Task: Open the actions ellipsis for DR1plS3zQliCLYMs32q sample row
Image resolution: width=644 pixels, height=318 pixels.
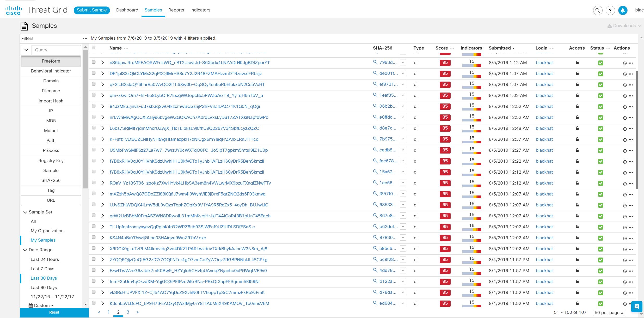Action: click(631, 74)
